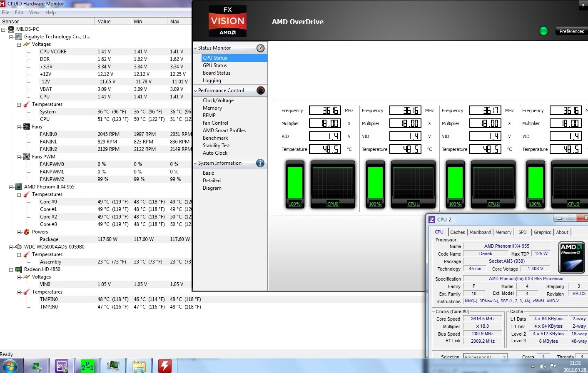Image resolution: width=588 pixels, height=374 pixels.
Task: Switch to the SPD tab in CPU-Z
Action: [522, 232]
